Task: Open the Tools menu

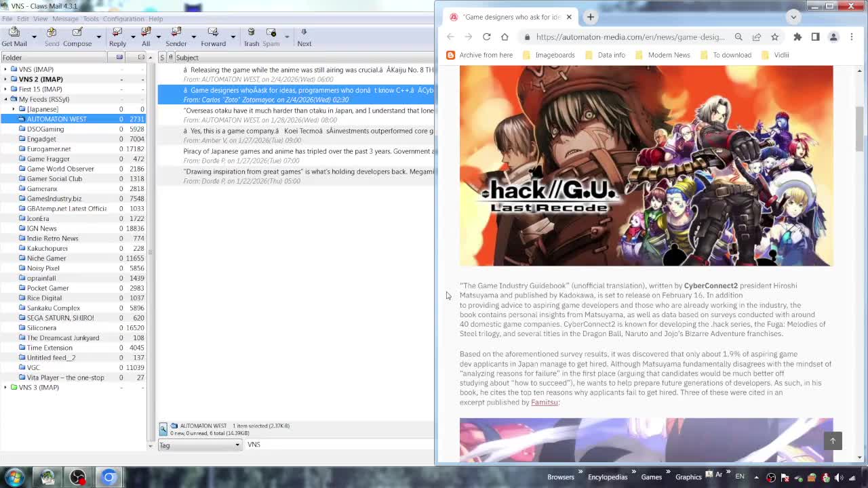Action: [x=91, y=19]
